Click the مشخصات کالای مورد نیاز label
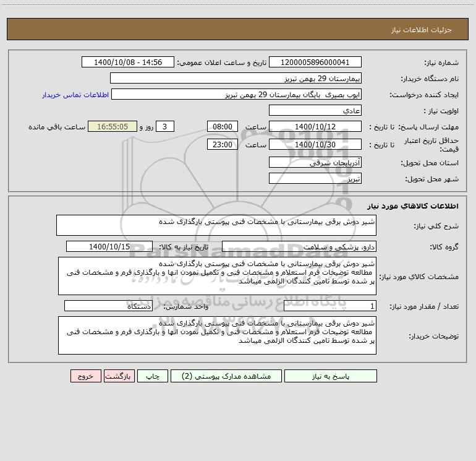Viewport: 476px width, 461px height. click(x=419, y=277)
